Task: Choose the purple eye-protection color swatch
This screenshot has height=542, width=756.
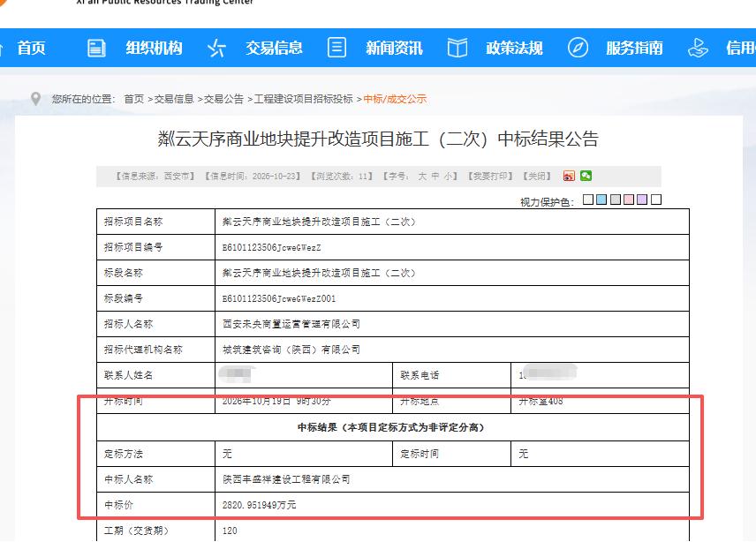Action: point(642,199)
